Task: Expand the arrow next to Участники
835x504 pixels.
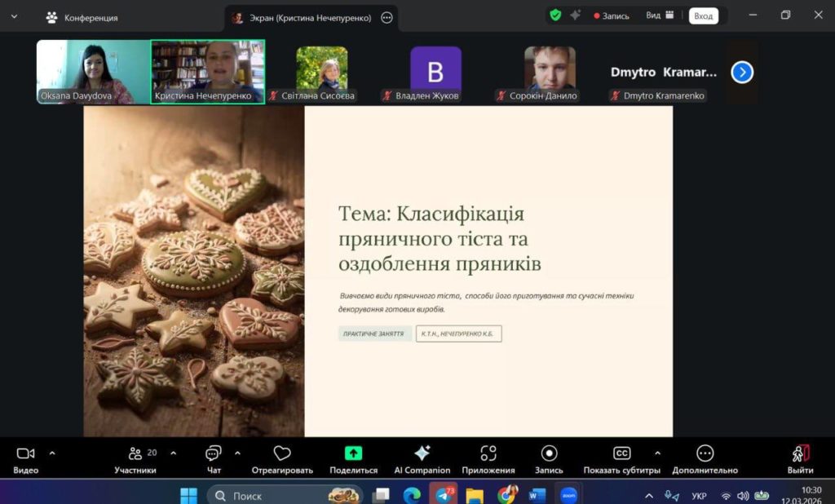Action: point(173,453)
